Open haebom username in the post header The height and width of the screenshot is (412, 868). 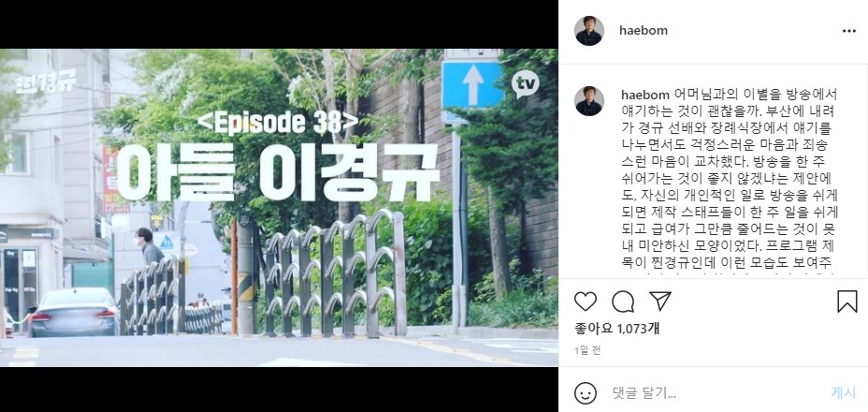pyautogui.click(x=644, y=31)
